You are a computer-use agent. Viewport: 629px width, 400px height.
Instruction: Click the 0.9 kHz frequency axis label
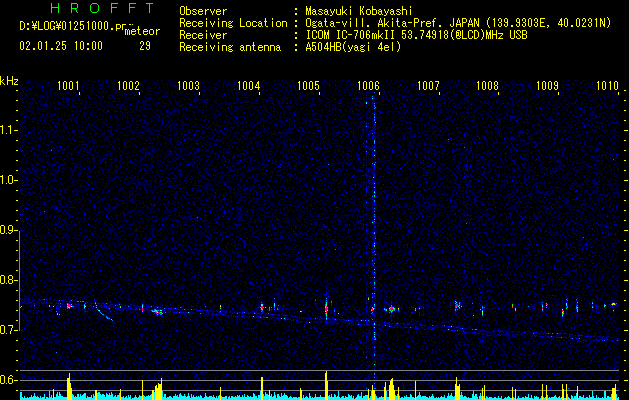coord(8,230)
